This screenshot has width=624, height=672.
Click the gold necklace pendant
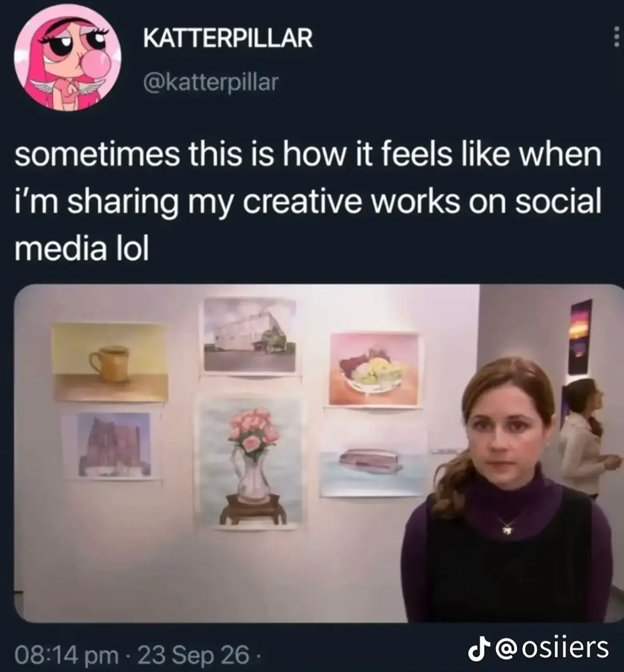[505, 529]
